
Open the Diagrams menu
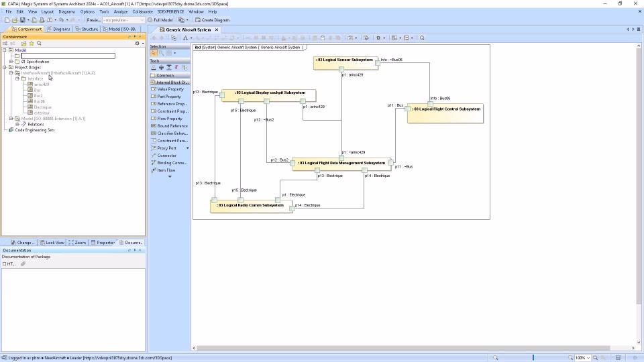point(67,11)
